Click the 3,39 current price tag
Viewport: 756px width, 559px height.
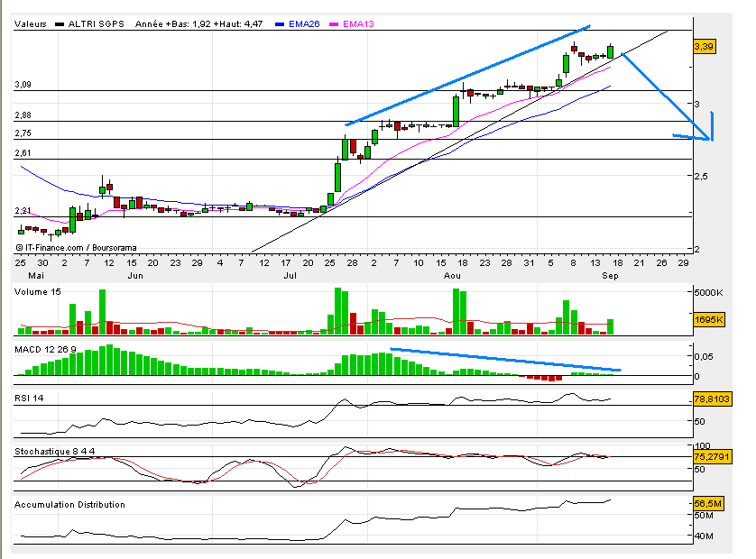pos(704,46)
